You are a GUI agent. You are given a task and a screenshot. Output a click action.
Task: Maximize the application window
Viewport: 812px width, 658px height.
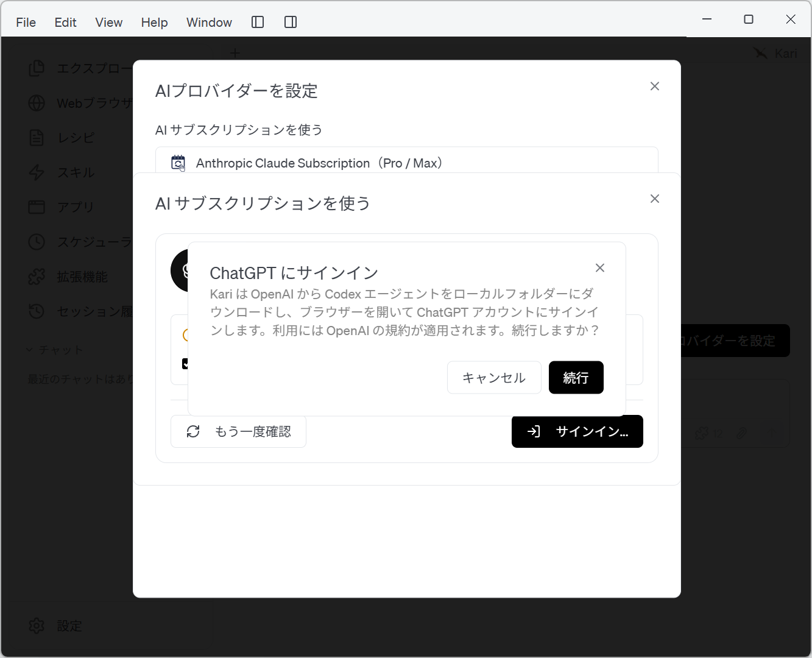(749, 19)
